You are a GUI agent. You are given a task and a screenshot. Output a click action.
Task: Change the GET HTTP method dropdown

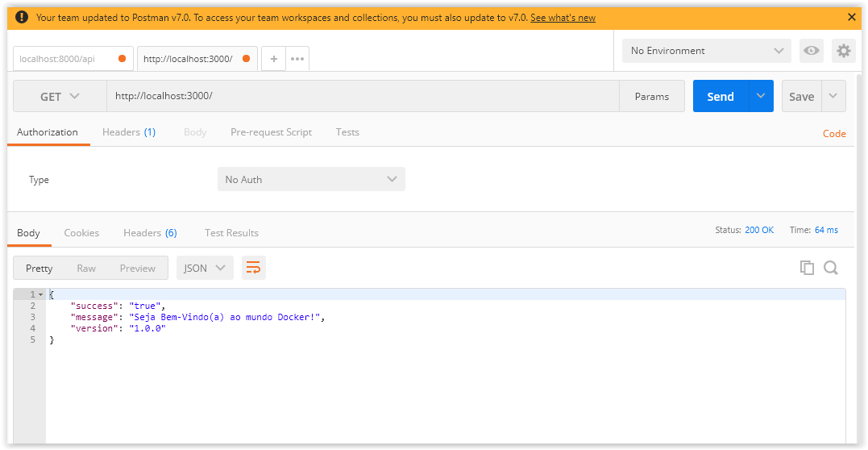pyautogui.click(x=60, y=97)
